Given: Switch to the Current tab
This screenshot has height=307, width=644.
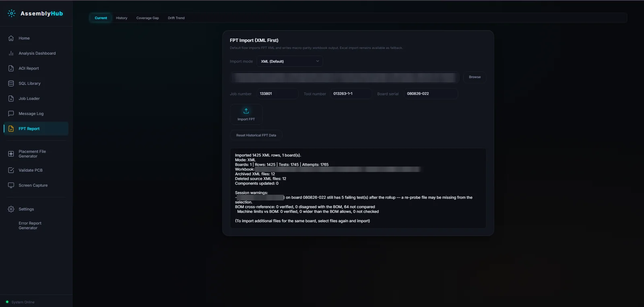Looking at the screenshot, I should pyautogui.click(x=101, y=18).
